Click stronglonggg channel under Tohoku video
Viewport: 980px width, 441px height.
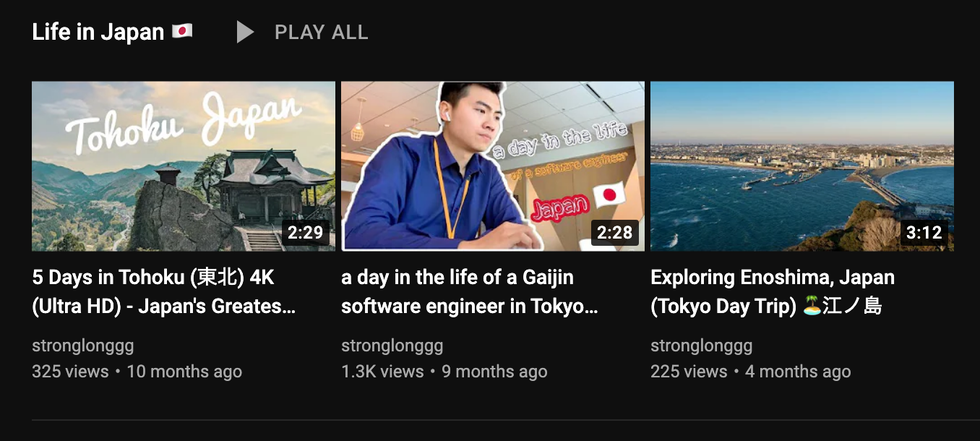click(83, 346)
